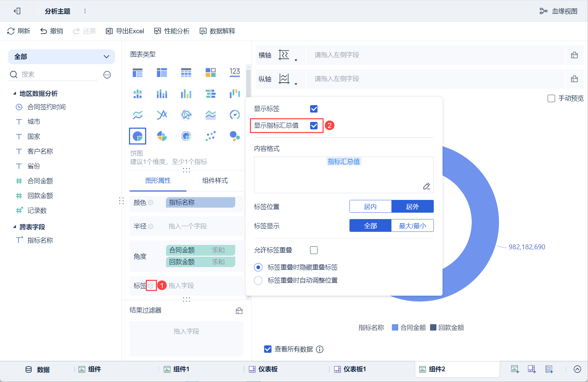Choose the detail table chart type
Image resolution: width=588 pixels, height=382 pixels.
[x=186, y=72]
